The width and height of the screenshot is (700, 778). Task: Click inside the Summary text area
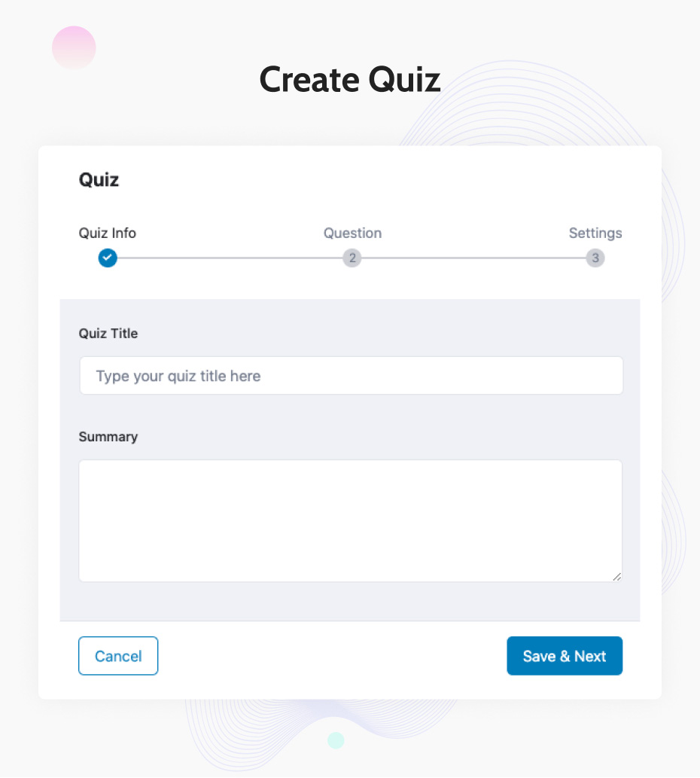tap(350, 520)
